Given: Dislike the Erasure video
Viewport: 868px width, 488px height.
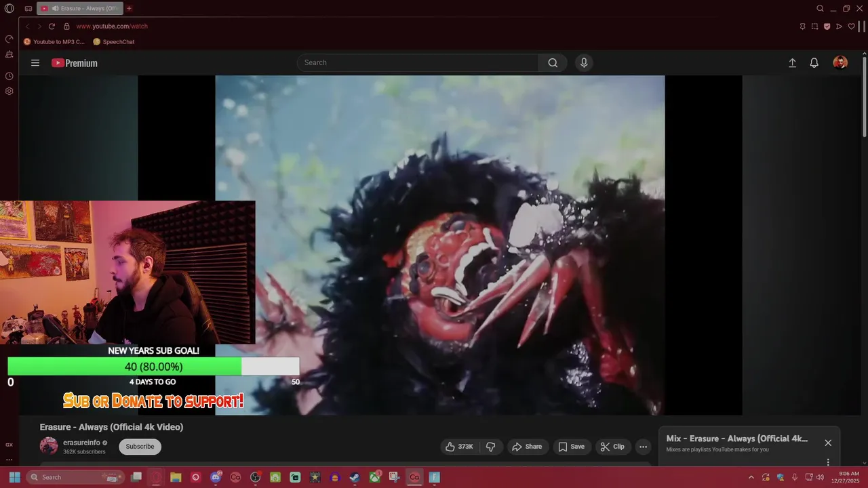Looking at the screenshot, I should pos(491,447).
